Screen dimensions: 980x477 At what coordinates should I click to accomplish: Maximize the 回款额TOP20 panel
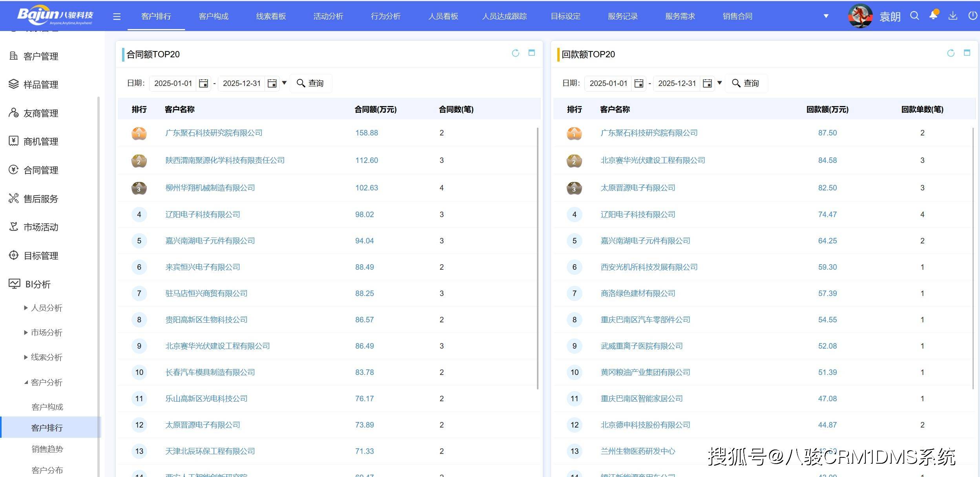(x=967, y=53)
